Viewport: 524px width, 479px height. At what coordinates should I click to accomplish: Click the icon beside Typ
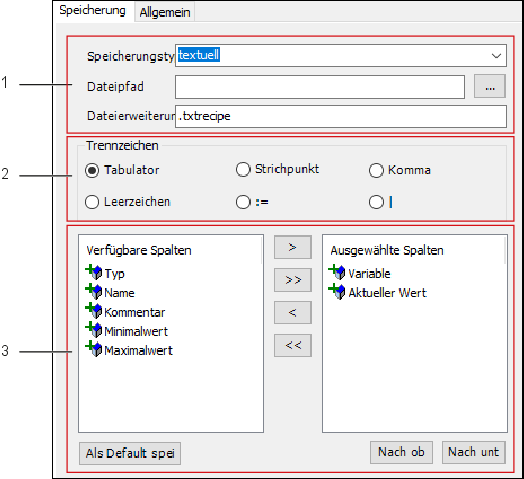94,272
